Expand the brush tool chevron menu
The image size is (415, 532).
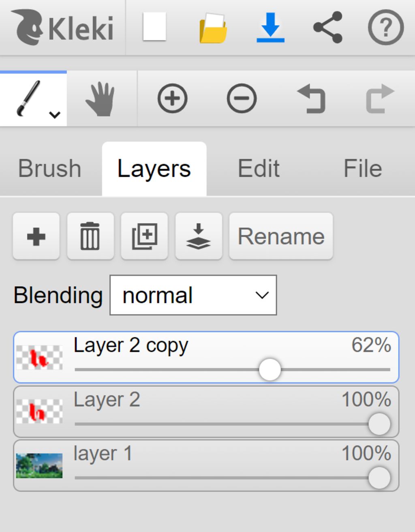[55, 115]
